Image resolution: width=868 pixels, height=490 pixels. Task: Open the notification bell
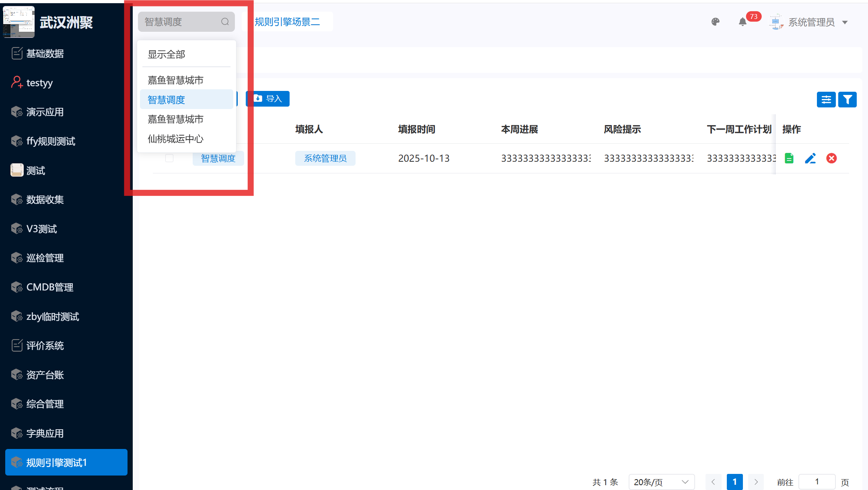[x=743, y=22]
